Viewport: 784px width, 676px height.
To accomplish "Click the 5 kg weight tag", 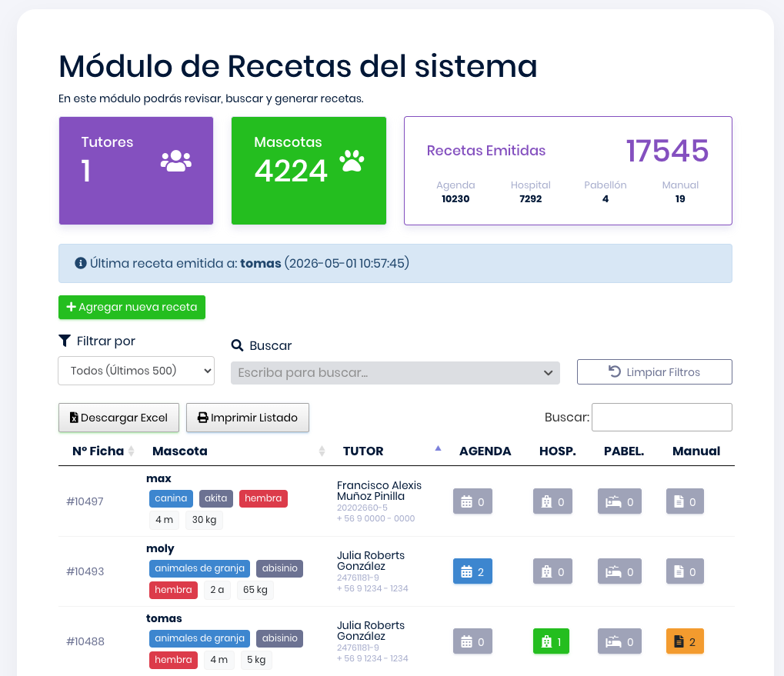I will click(256, 660).
